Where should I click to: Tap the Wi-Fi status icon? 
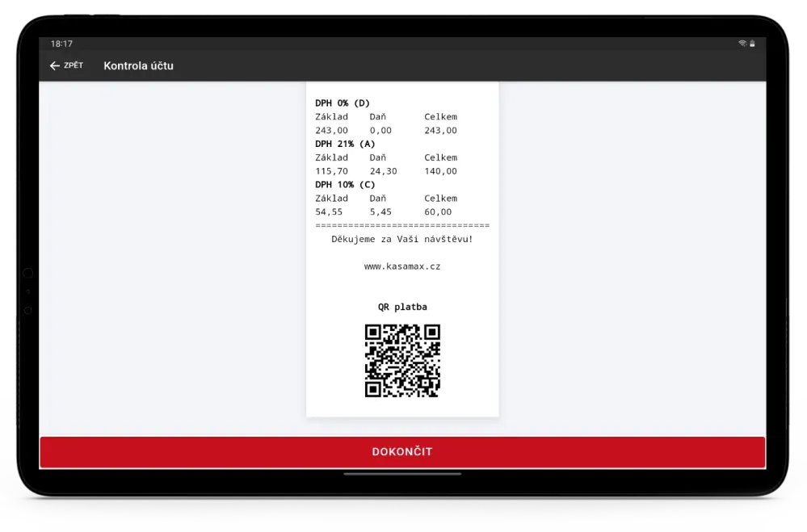coord(742,44)
